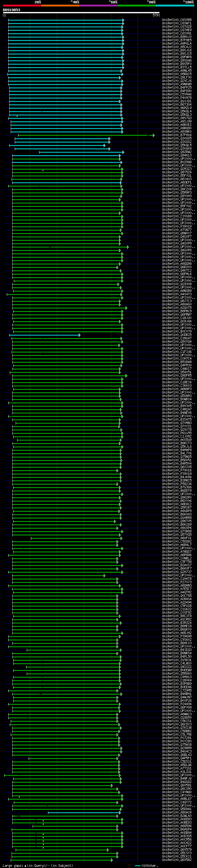Screen dimensions: 197x868
Task: Click the white BB919053 query length bar
Action: tap(81, 13)
